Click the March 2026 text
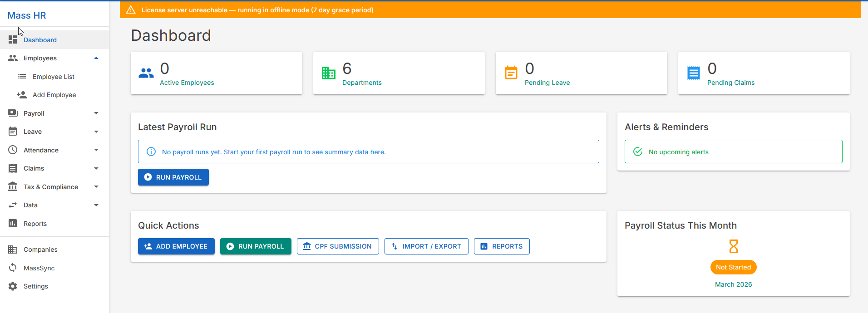868x313 pixels. (x=734, y=284)
